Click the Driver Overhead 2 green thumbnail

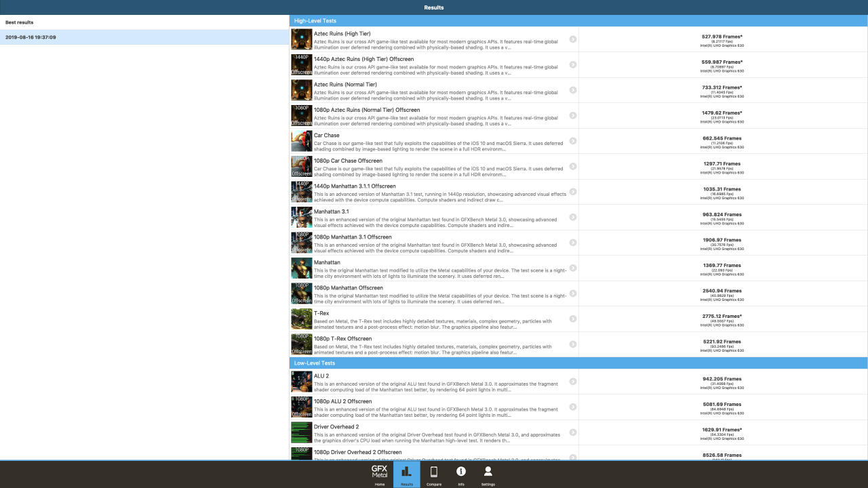coord(302,432)
